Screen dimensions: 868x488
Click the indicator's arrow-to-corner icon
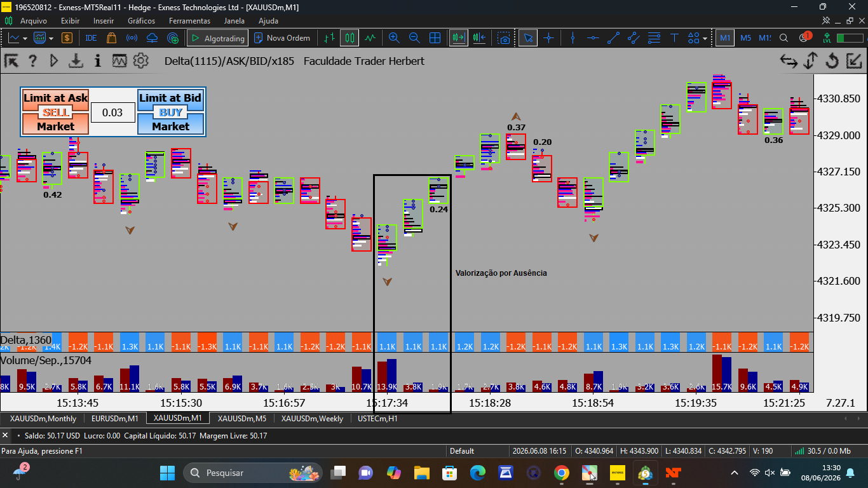coord(11,61)
